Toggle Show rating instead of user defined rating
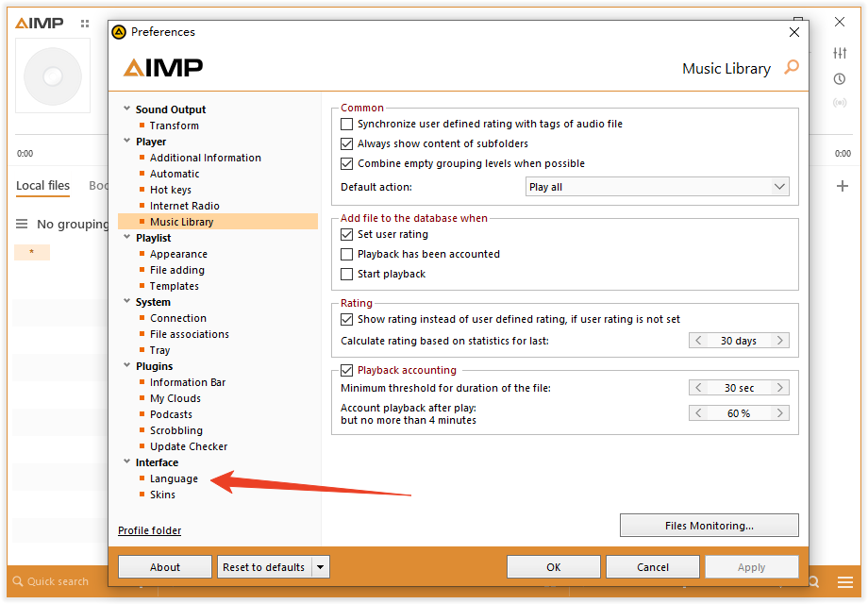 pos(346,319)
